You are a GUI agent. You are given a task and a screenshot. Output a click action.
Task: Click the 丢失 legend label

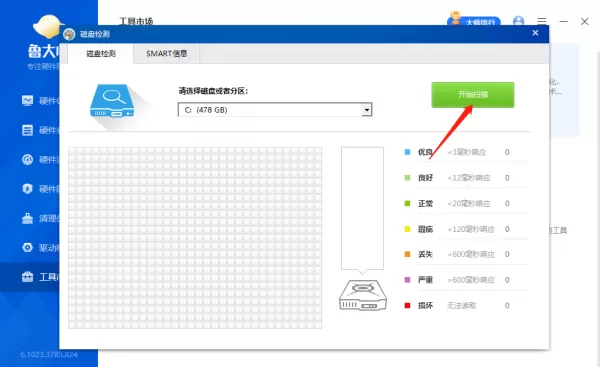tap(425, 254)
